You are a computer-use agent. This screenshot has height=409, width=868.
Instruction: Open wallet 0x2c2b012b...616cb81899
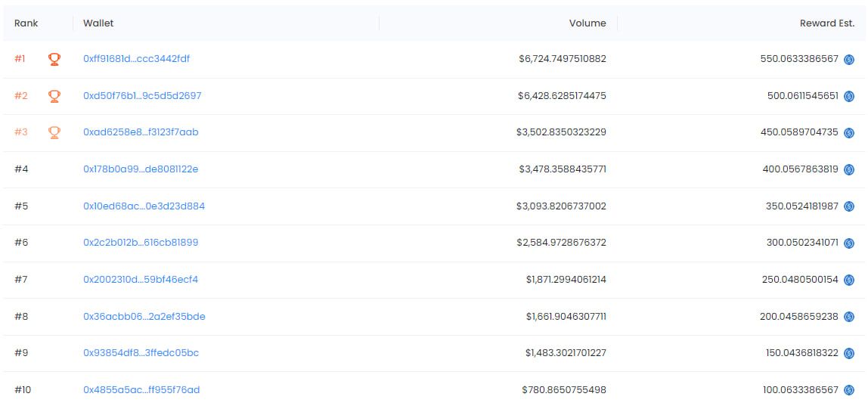pyautogui.click(x=141, y=243)
